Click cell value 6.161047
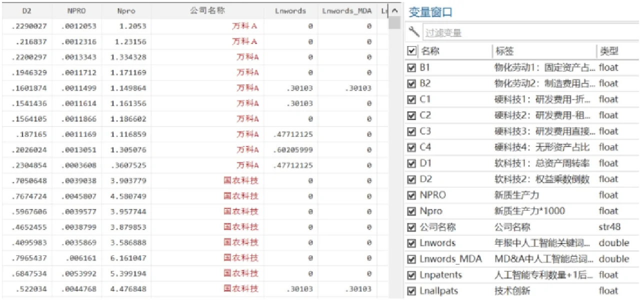This screenshot has width=644, height=300. click(128, 258)
